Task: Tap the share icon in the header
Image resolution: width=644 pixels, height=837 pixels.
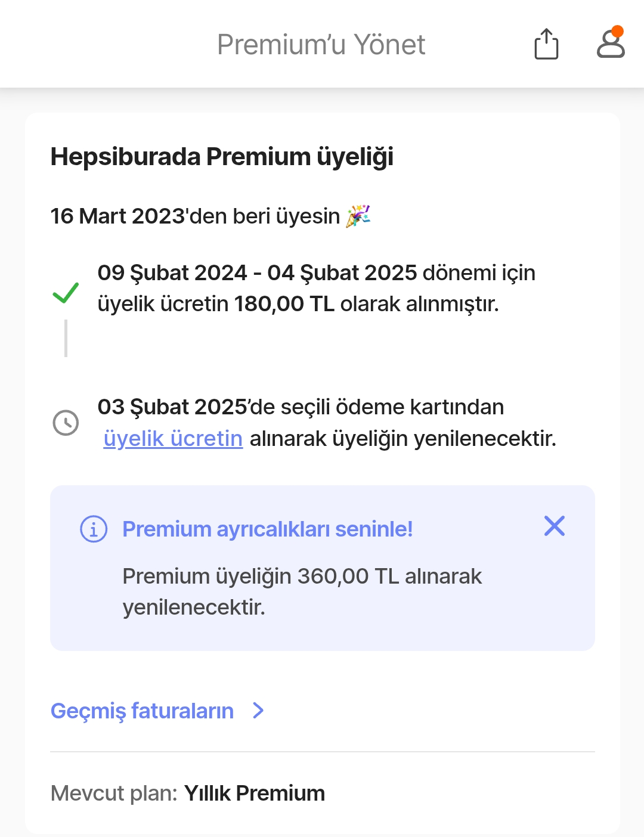Action: 546,44
